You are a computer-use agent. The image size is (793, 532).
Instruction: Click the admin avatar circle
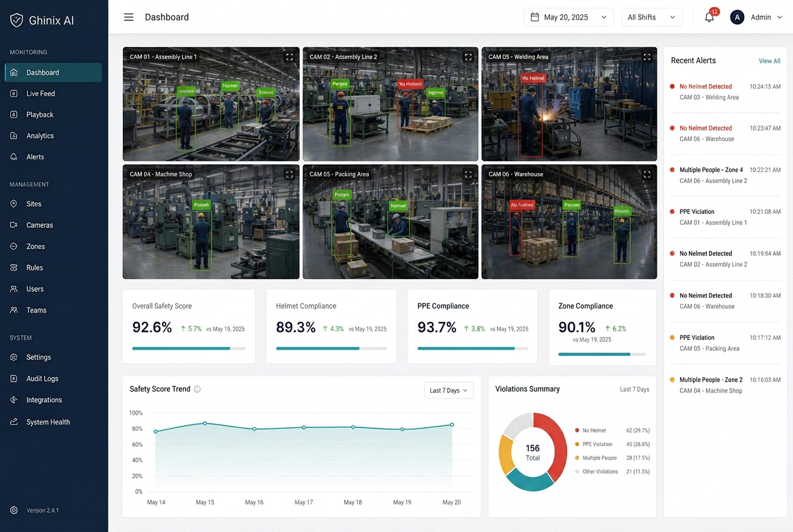pyautogui.click(x=737, y=17)
